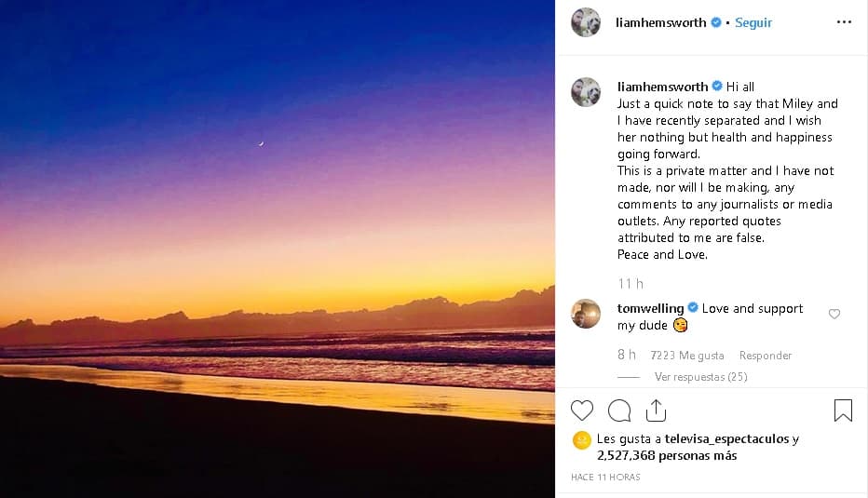Viewport: 868px width, 498px height.
Task: Click the HACE 11 HORAS timestamp
Action: point(606,478)
